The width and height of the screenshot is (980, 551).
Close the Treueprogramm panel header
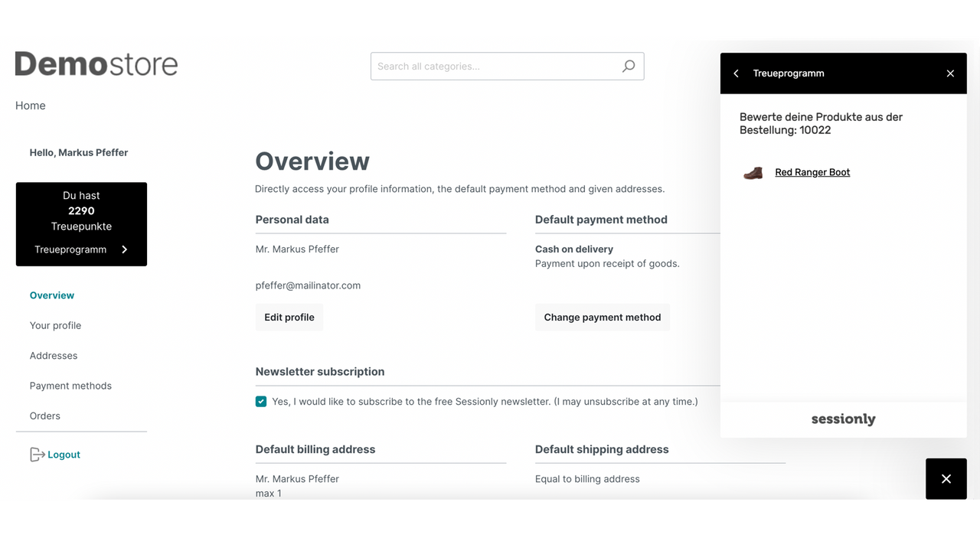click(x=950, y=73)
